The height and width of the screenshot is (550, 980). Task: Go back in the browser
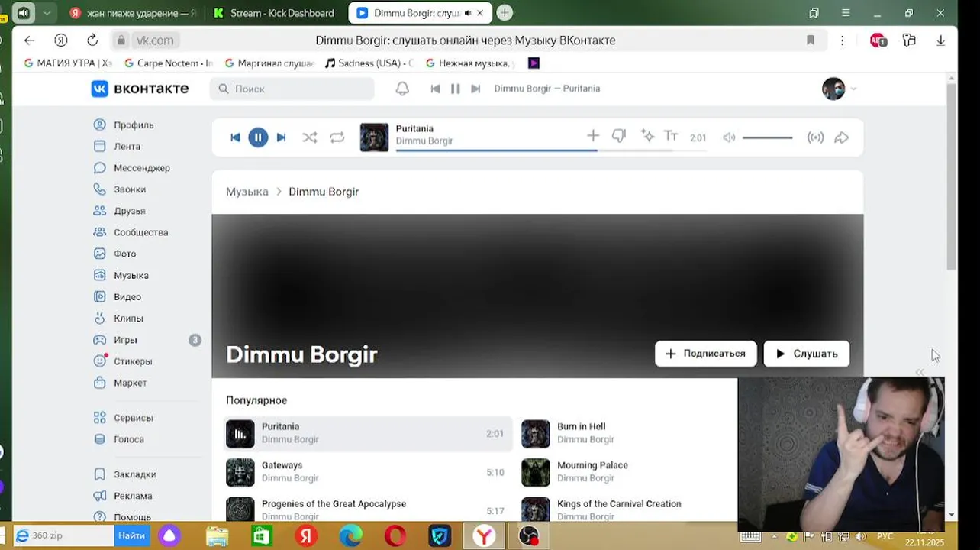[29, 40]
